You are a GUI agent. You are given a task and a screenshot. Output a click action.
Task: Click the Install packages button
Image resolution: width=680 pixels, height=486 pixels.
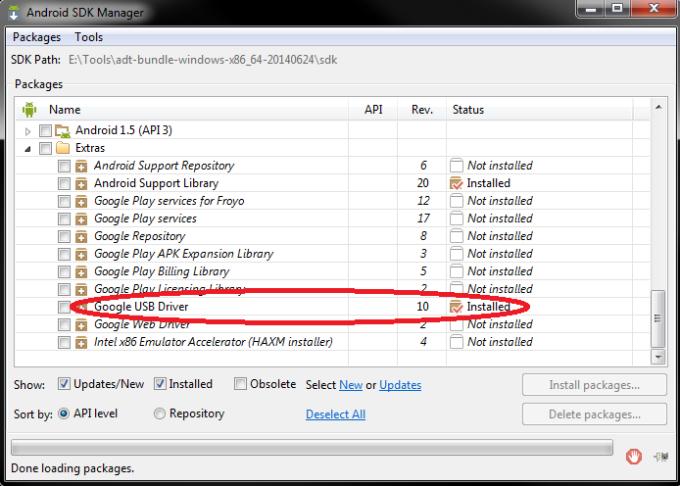[594, 385]
